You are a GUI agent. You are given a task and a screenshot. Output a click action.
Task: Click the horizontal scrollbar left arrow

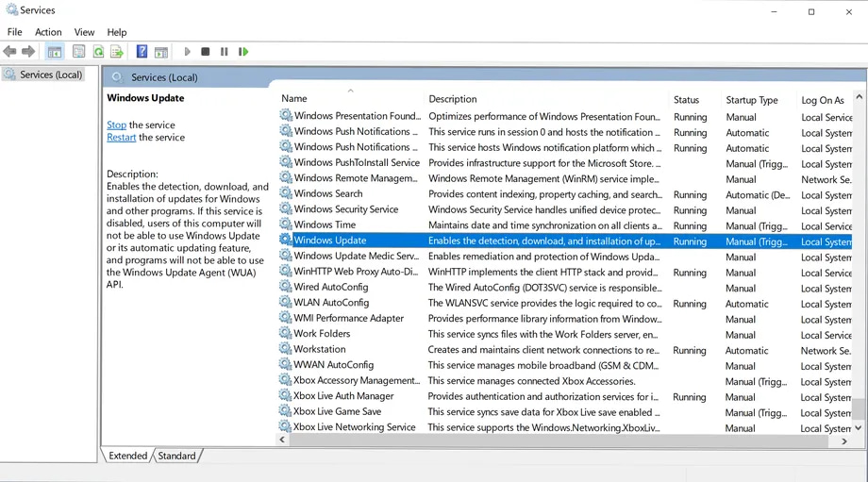click(x=282, y=440)
